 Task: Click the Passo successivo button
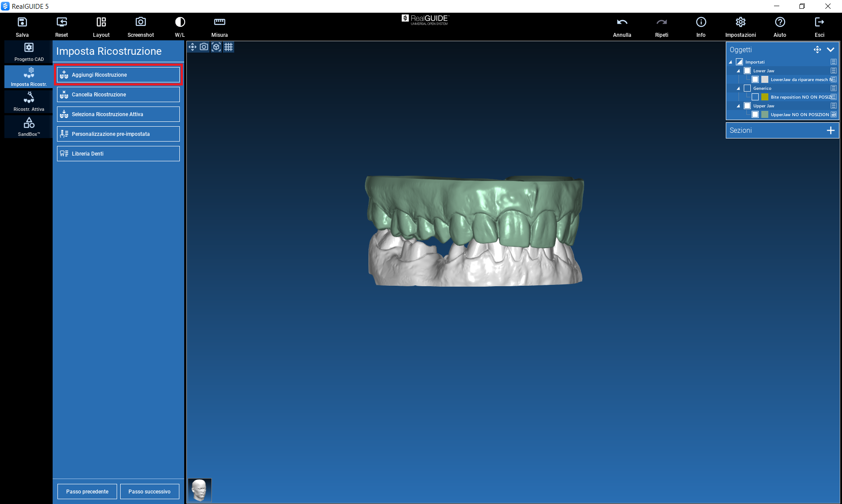click(x=150, y=491)
